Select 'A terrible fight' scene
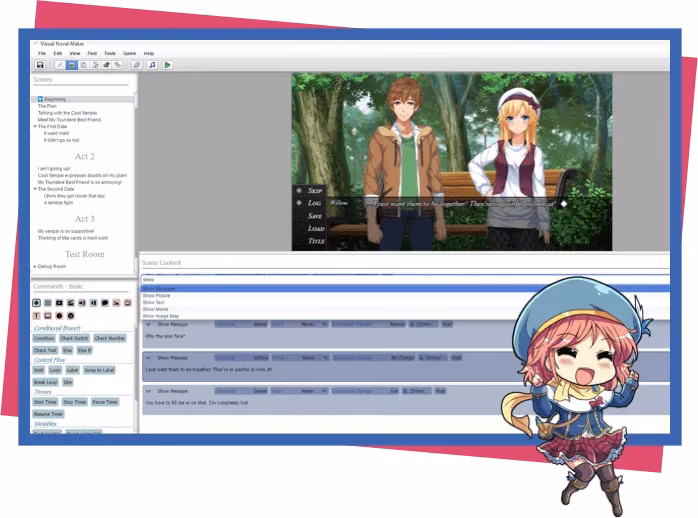The height and width of the screenshot is (518, 698). [x=58, y=203]
